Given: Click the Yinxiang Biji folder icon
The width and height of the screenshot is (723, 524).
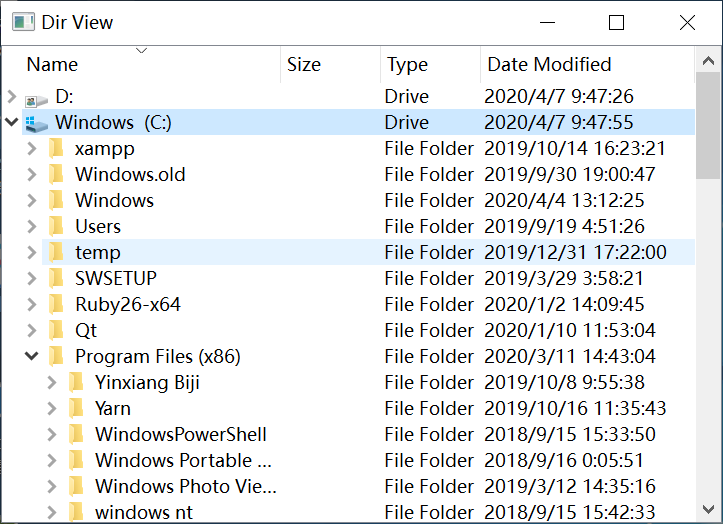Looking at the screenshot, I should (x=76, y=383).
